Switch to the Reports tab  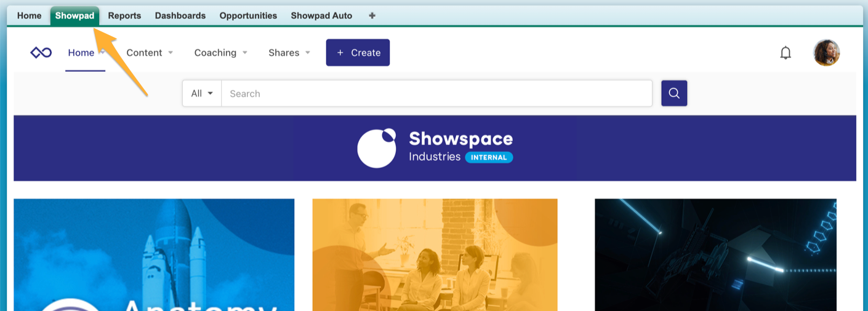coord(124,16)
